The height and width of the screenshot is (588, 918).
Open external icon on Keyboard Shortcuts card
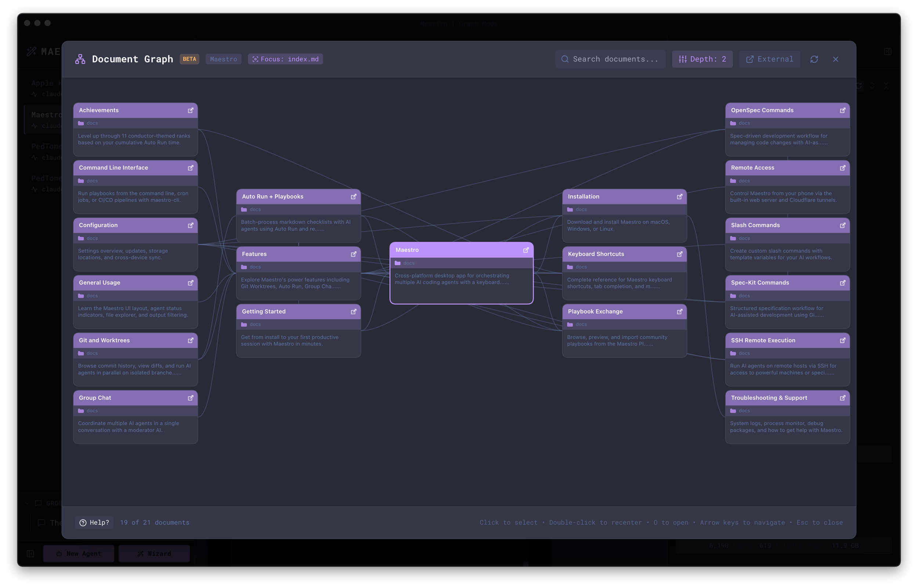click(x=680, y=254)
